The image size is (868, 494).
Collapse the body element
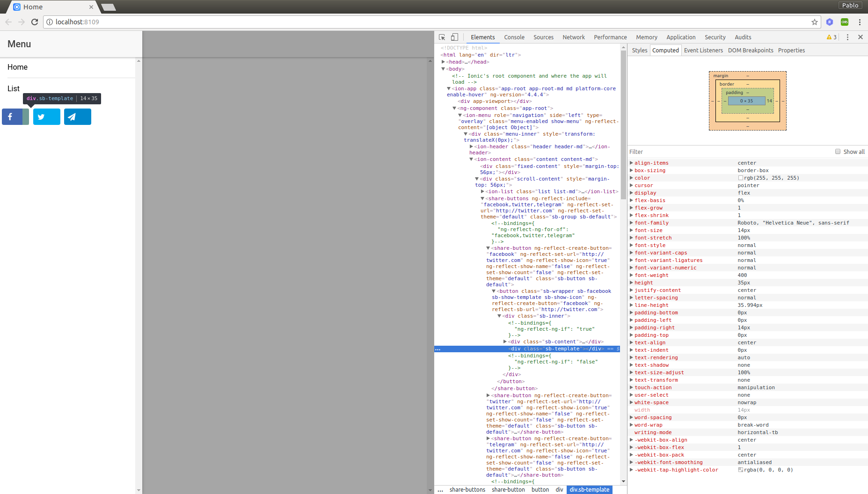click(x=443, y=69)
